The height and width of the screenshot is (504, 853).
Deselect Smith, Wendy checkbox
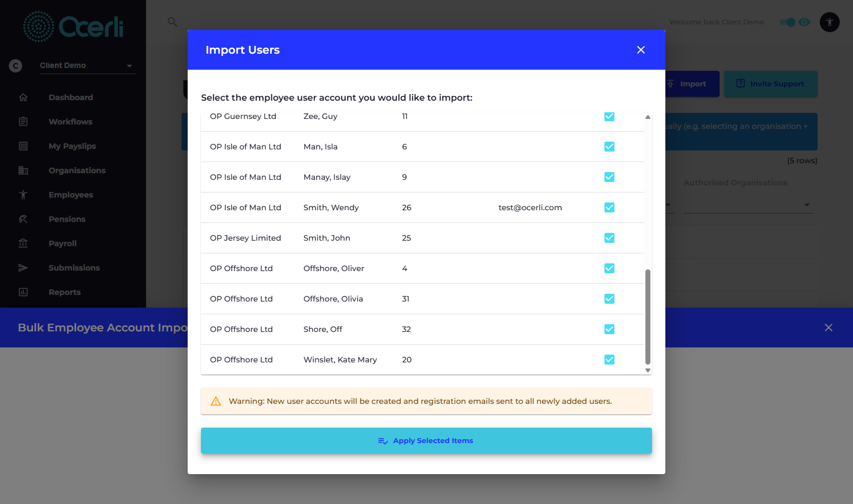[x=609, y=207]
